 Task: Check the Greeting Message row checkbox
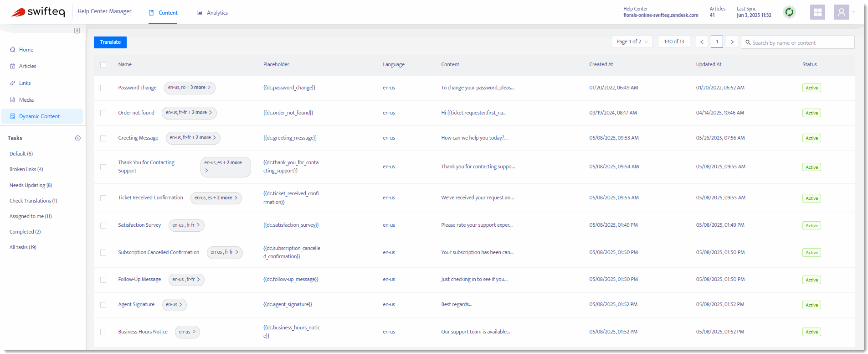(103, 138)
